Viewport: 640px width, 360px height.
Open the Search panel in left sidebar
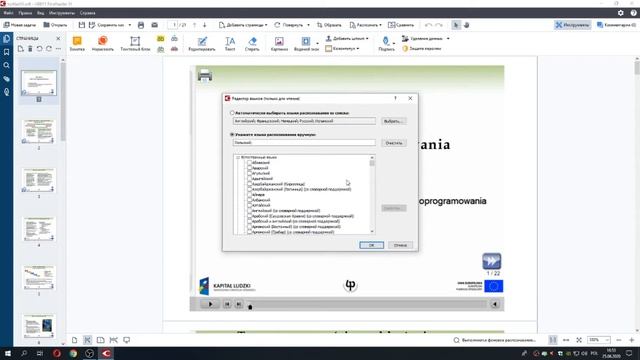tap(7, 65)
